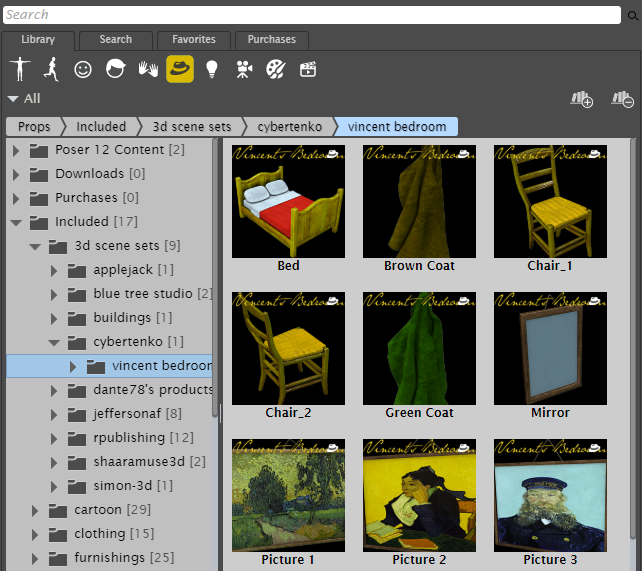Image resolution: width=642 pixels, height=571 pixels.
Task: Open the Materials palette icon
Action: 275,69
